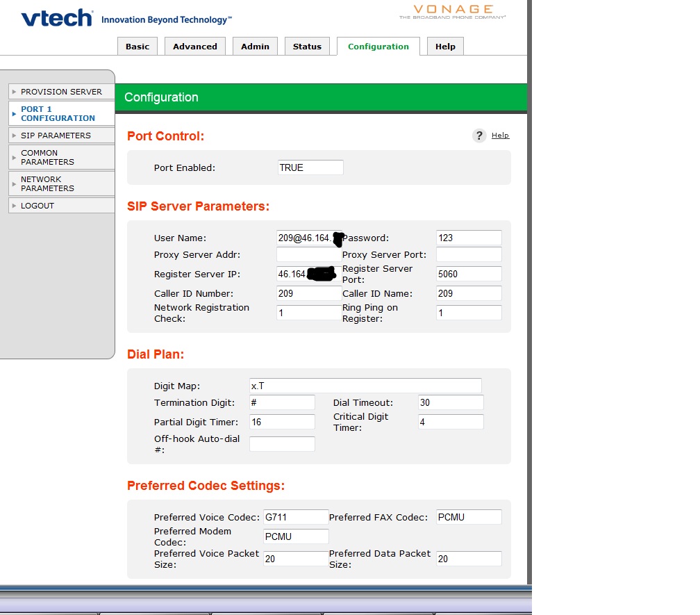The image size is (700, 615).
Task: Click the Dial Timeout field
Action: [451, 402]
